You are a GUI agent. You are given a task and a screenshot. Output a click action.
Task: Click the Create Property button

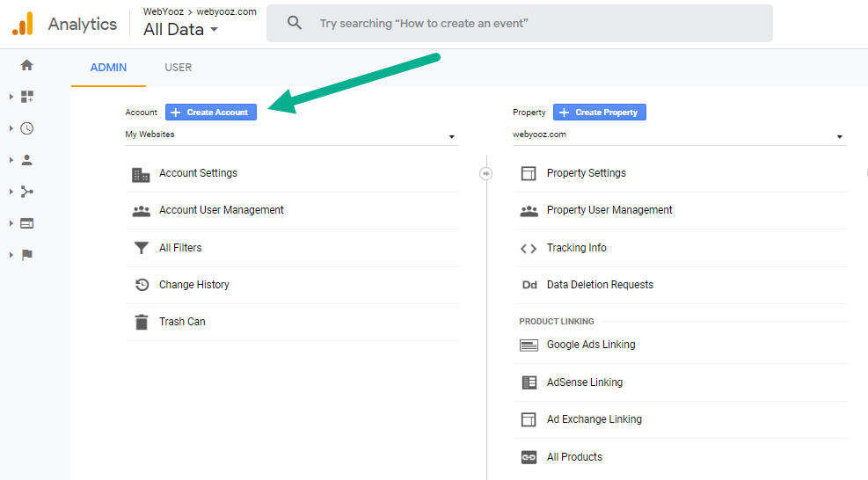tap(599, 113)
